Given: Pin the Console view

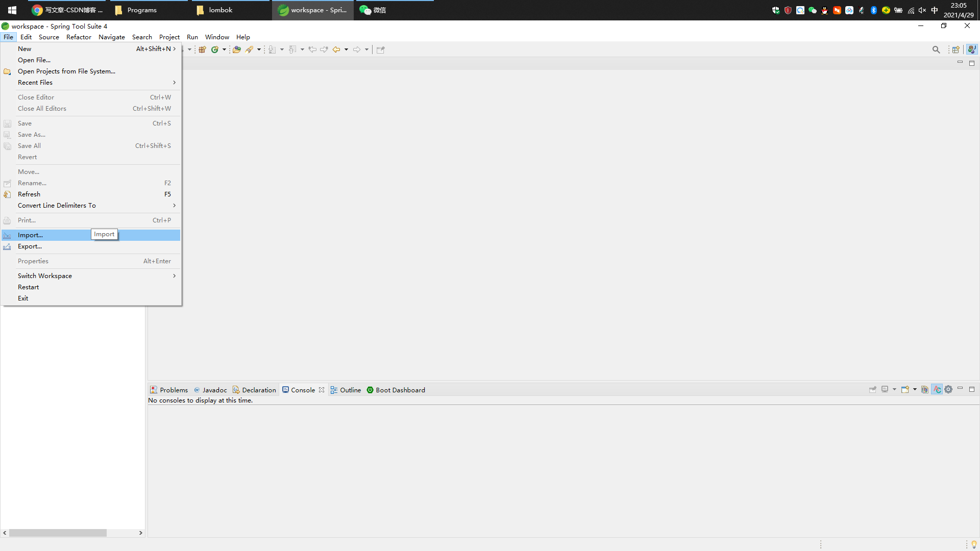Looking at the screenshot, I should point(873,389).
